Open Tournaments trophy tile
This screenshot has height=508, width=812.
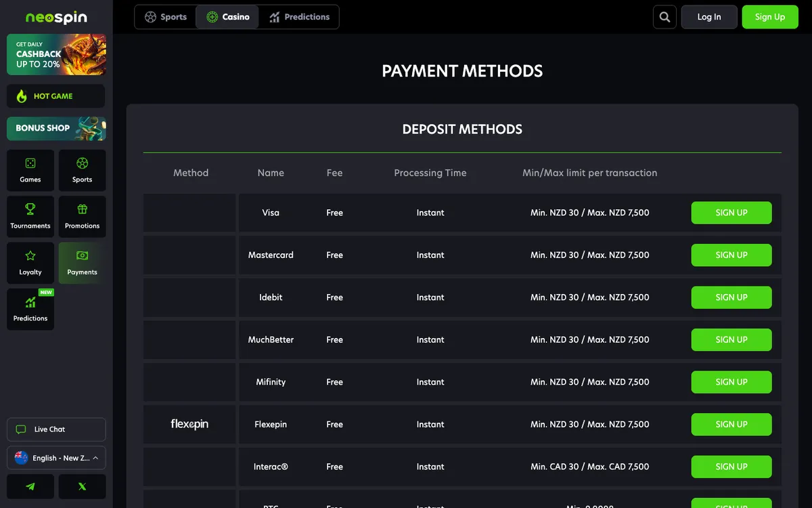(x=30, y=216)
